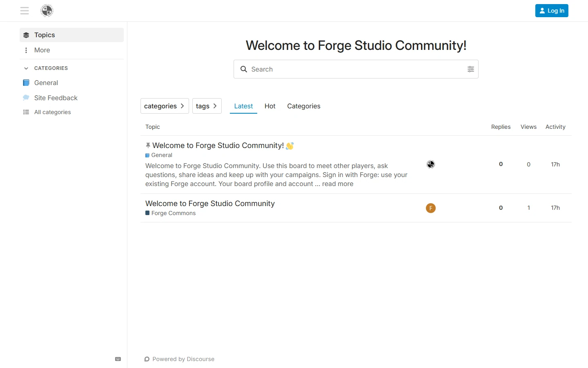588x368 pixels.
Task: Open advanced search filters icon
Action: (471, 69)
